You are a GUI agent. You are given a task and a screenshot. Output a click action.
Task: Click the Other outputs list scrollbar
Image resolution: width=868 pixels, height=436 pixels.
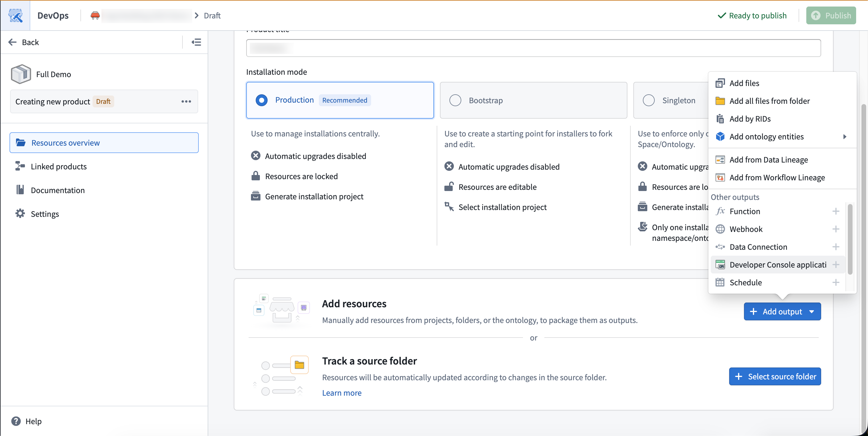[x=850, y=239]
